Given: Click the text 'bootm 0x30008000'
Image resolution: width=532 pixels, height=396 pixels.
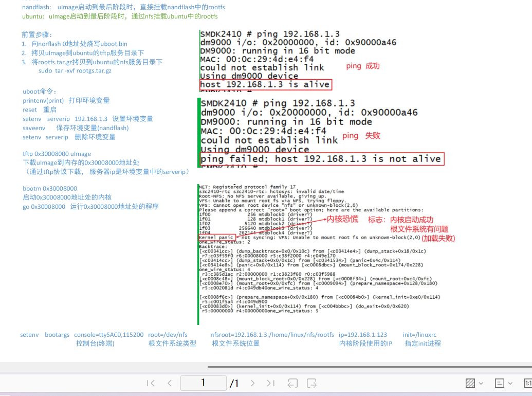Looking at the screenshot, I should [50, 188].
